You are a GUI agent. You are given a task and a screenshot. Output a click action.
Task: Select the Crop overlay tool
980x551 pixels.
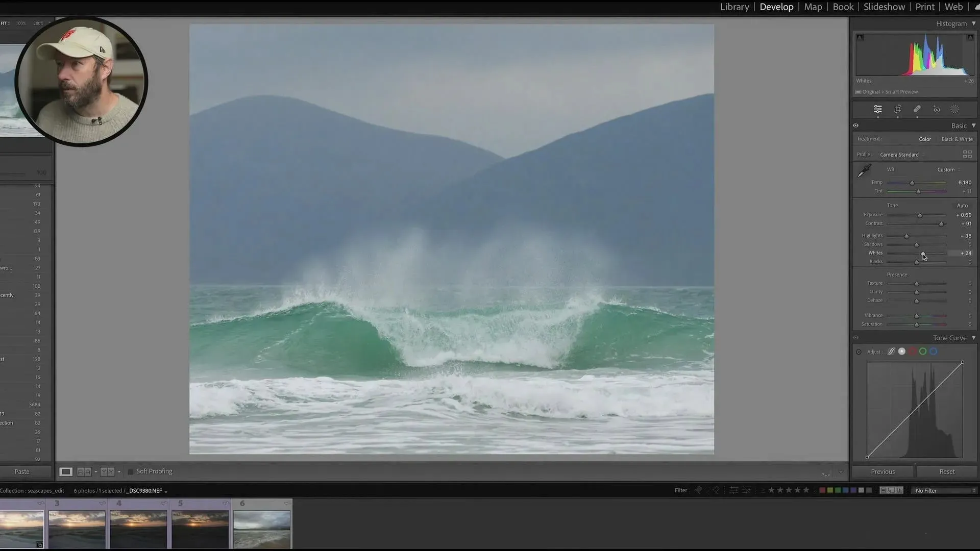coord(897,109)
